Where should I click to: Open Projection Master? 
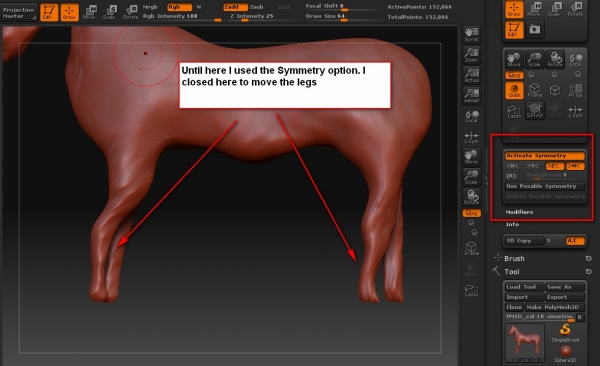coord(19,12)
